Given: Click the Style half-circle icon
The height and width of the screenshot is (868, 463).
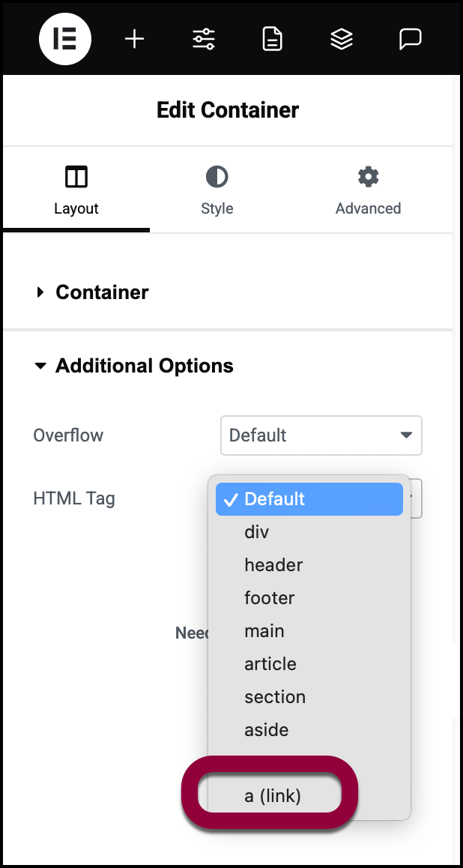Looking at the screenshot, I should pos(217,177).
